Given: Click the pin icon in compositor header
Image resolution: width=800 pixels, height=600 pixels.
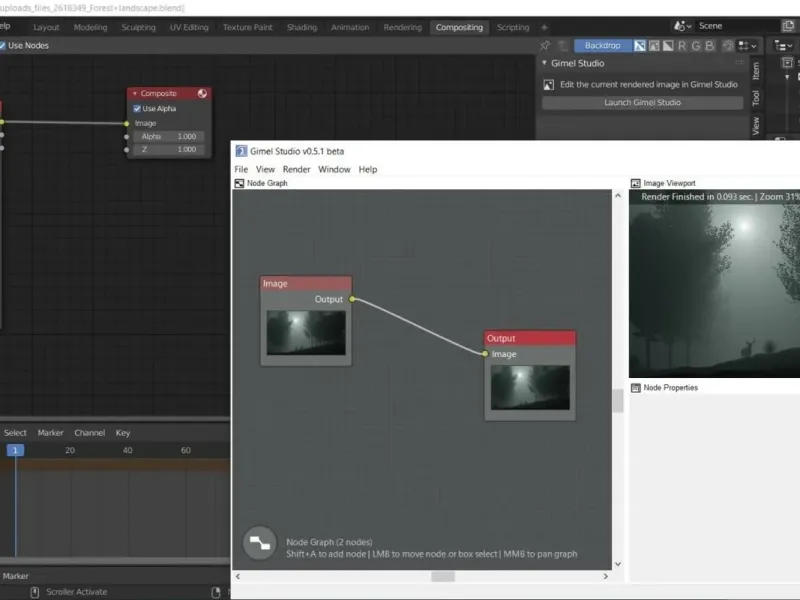Looking at the screenshot, I should pos(545,45).
